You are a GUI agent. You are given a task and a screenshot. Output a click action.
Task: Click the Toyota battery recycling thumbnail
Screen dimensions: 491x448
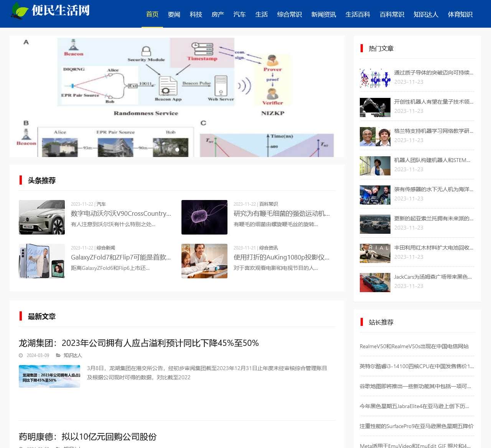pyautogui.click(x=375, y=253)
